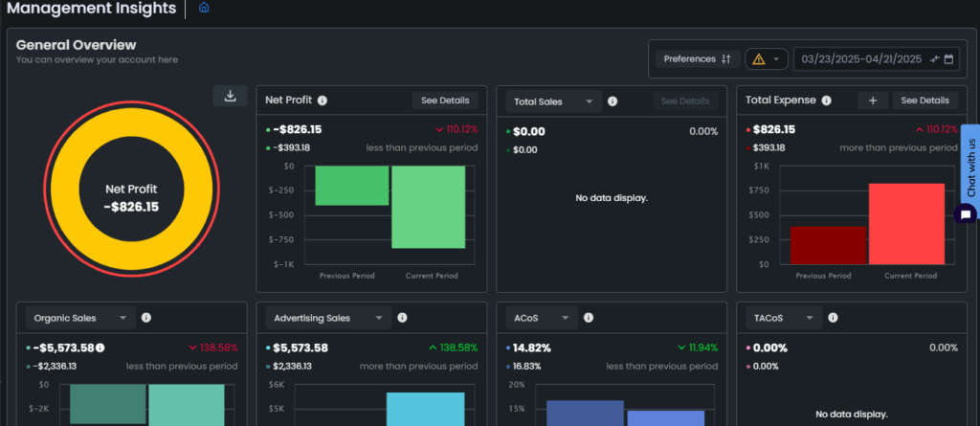
Task: Click the -$2,336.13 Organic Sales value
Action: (55, 367)
